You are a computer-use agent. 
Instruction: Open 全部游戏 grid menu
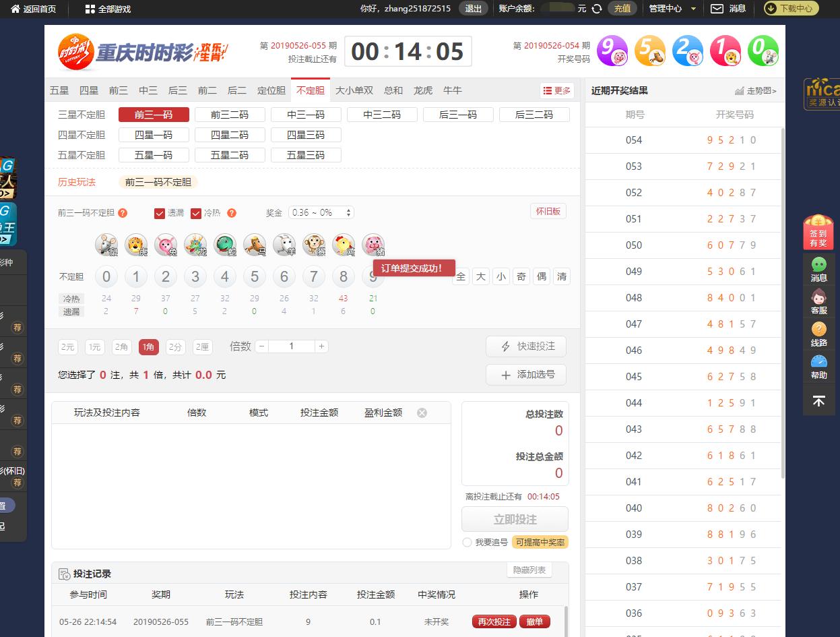tap(90, 9)
